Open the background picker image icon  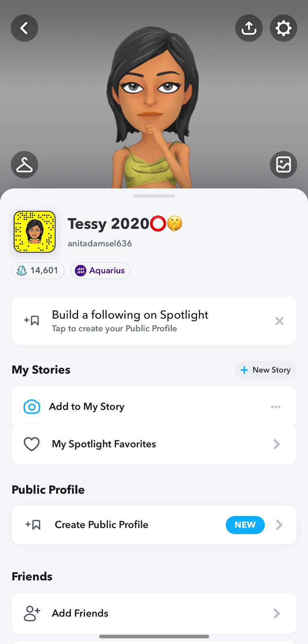(283, 165)
